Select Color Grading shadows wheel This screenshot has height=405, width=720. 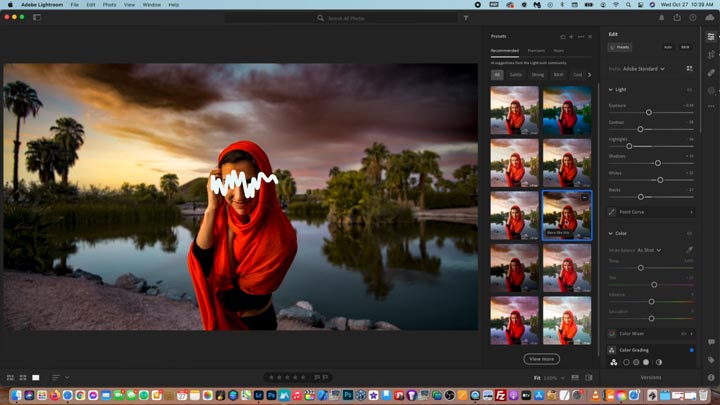[x=626, y=362]
